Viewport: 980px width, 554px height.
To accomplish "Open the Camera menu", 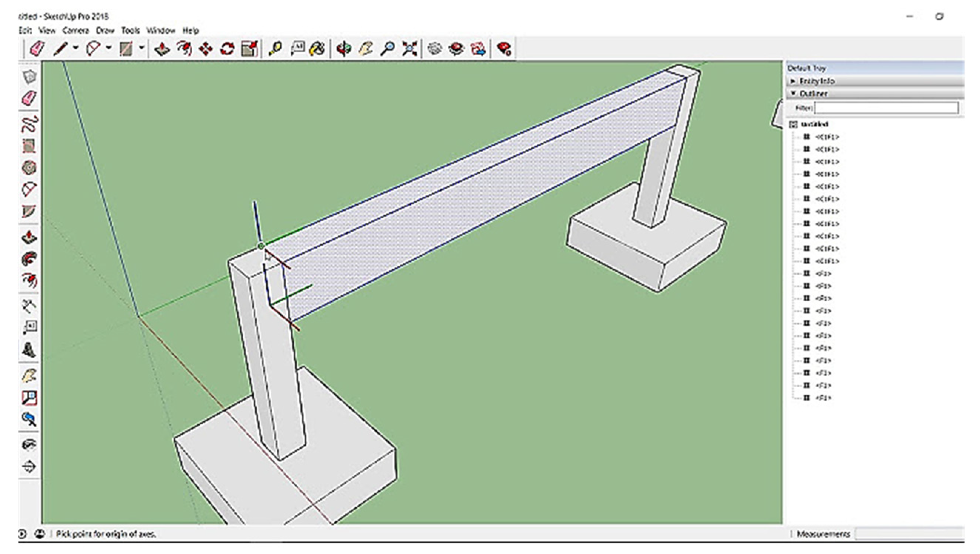I will [75, 30].
